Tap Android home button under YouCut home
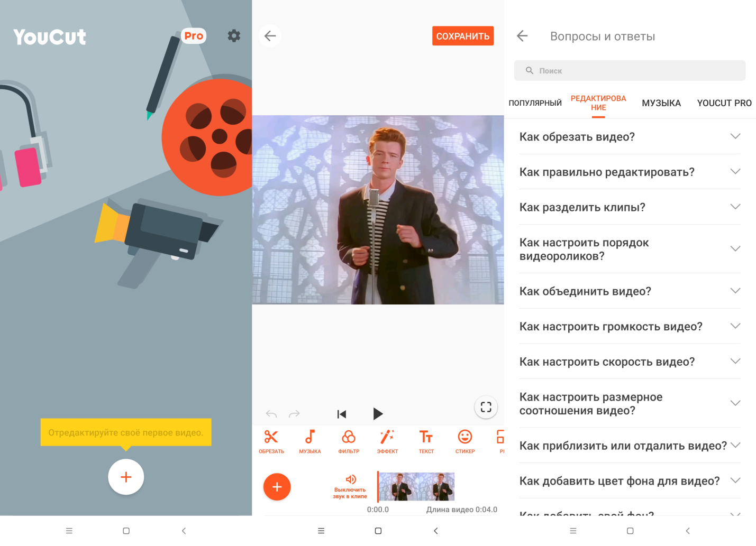 (126, 531)
